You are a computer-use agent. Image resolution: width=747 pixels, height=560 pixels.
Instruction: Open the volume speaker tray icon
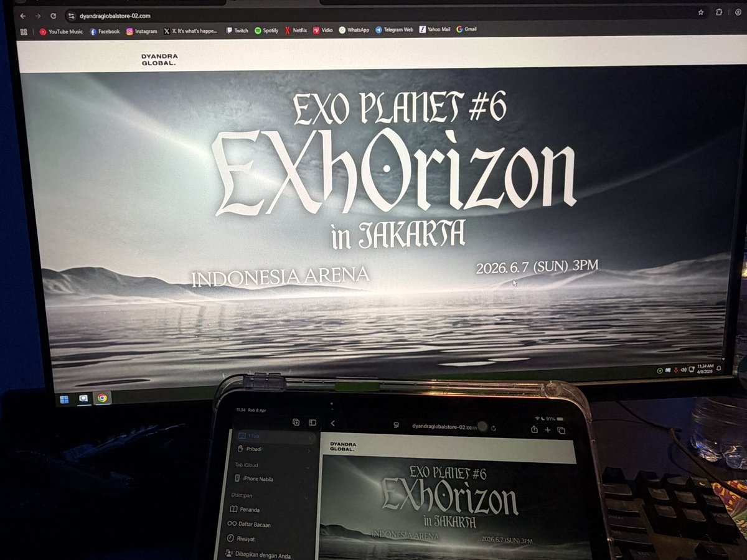[x=684, y=369]
